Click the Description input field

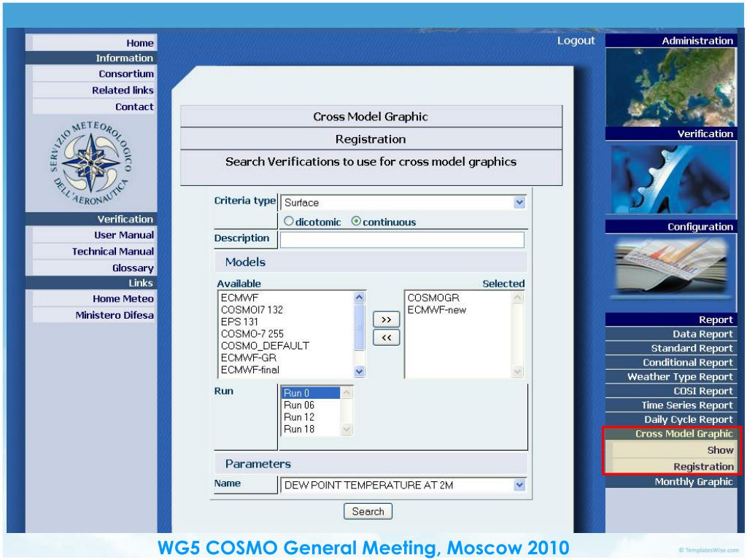pyautogui.click(x=402, y=239)
